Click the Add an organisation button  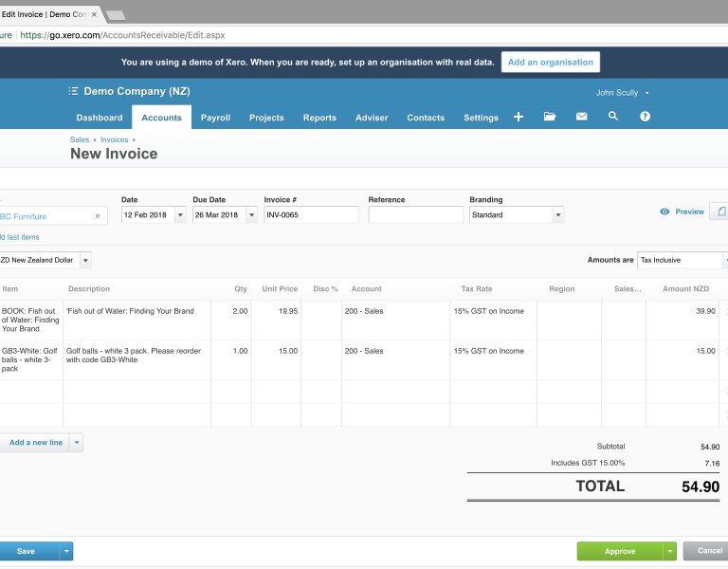(x=551, y=63)
